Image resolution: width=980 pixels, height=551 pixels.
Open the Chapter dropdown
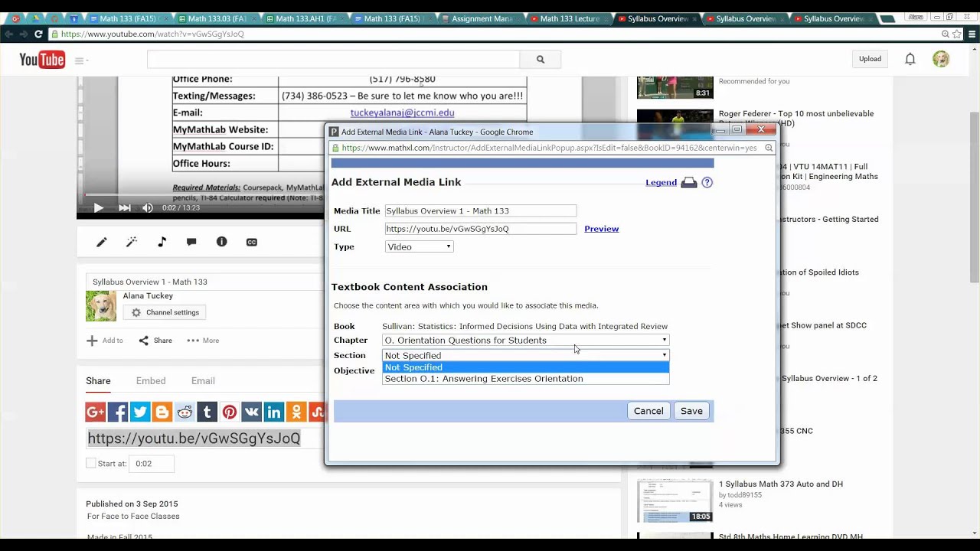tap(525, 340)
